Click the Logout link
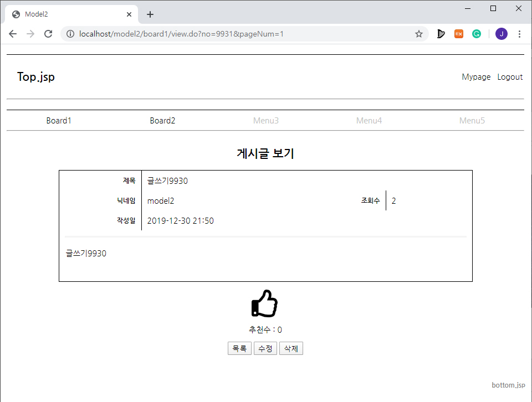The width and height of the screenshot is (532, 402). [510, 77]
